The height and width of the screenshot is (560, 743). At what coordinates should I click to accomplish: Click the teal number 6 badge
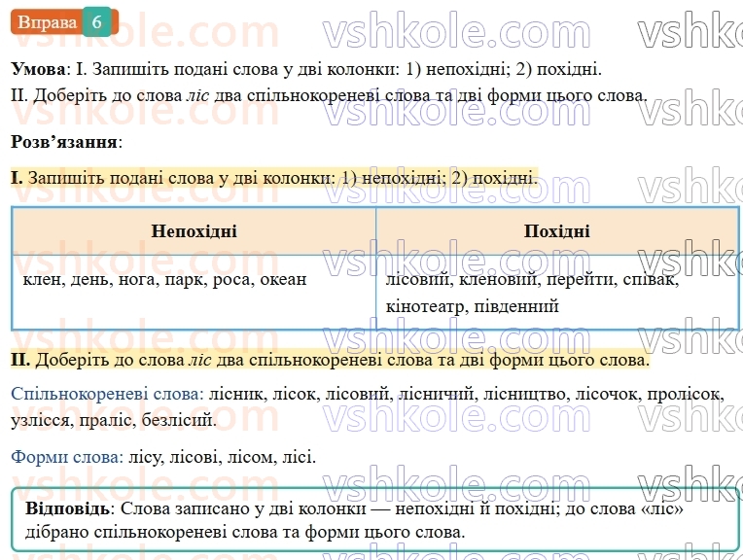[97, 21]
